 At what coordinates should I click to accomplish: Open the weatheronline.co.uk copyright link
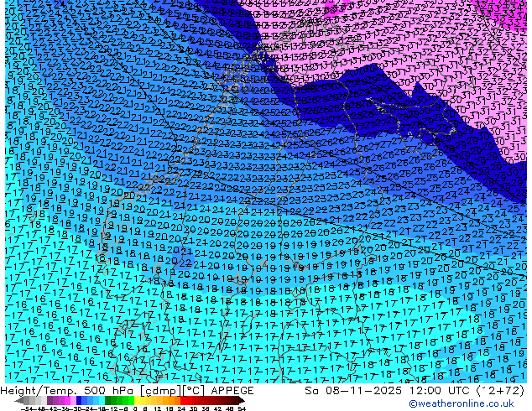461,403
